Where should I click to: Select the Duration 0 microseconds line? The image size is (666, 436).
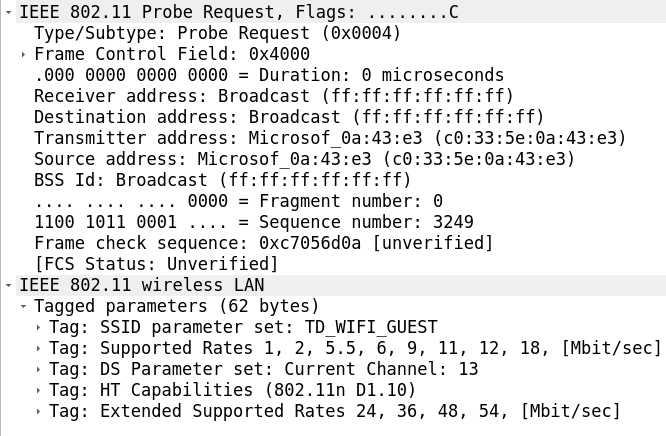[268, 75]
